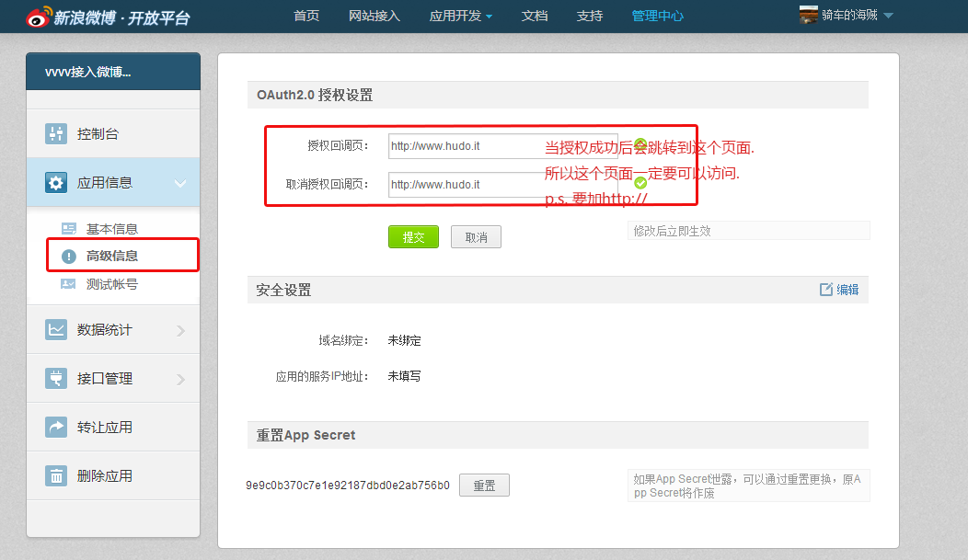Click the username 骑车的海贼
Screen dimensions: 968x560
[849, 15]
